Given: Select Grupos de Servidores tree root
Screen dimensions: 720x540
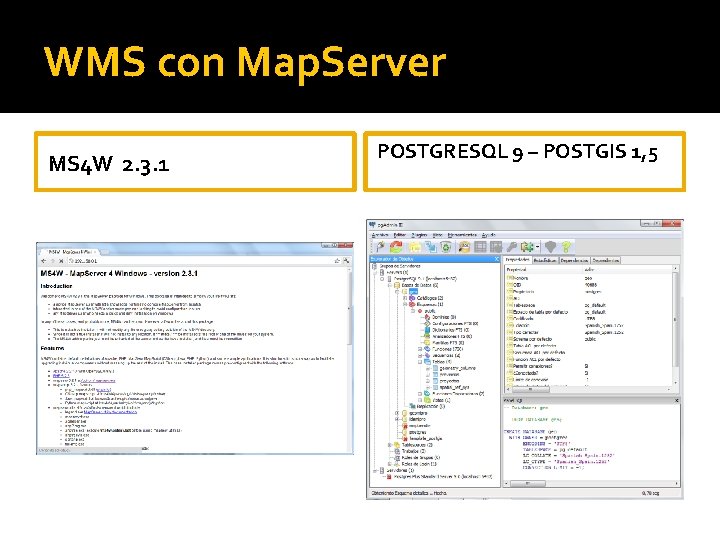Looking at the screenshot, I should click(x=399, y=266).
